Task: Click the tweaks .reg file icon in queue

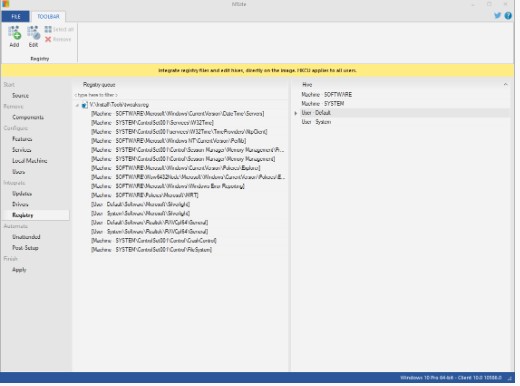Action: [x=85, y=105]
